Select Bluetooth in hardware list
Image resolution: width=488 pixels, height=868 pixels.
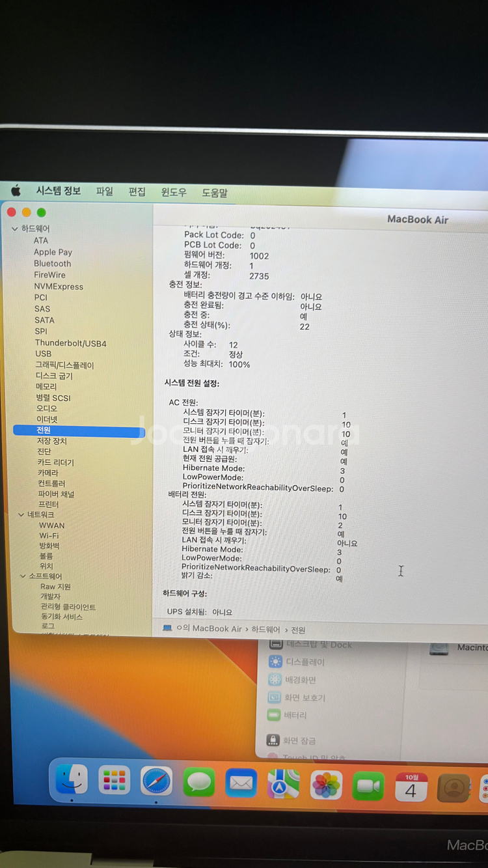[52, 264]
